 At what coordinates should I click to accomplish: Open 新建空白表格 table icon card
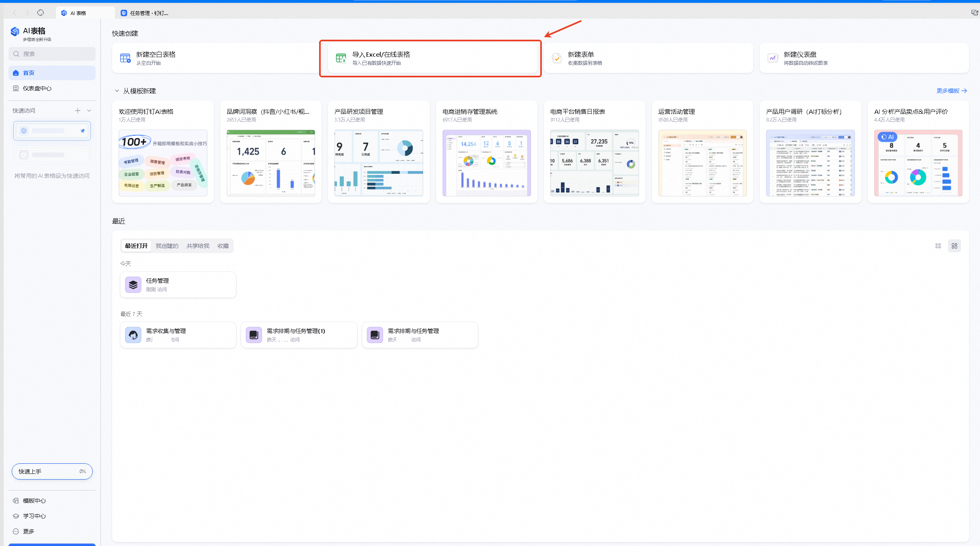click(x=125, y=58)
